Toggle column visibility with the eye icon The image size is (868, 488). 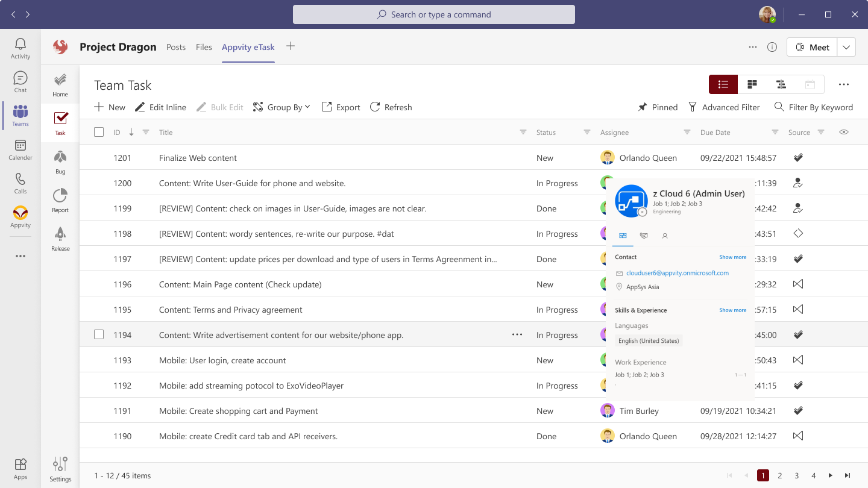pos(843,131)
